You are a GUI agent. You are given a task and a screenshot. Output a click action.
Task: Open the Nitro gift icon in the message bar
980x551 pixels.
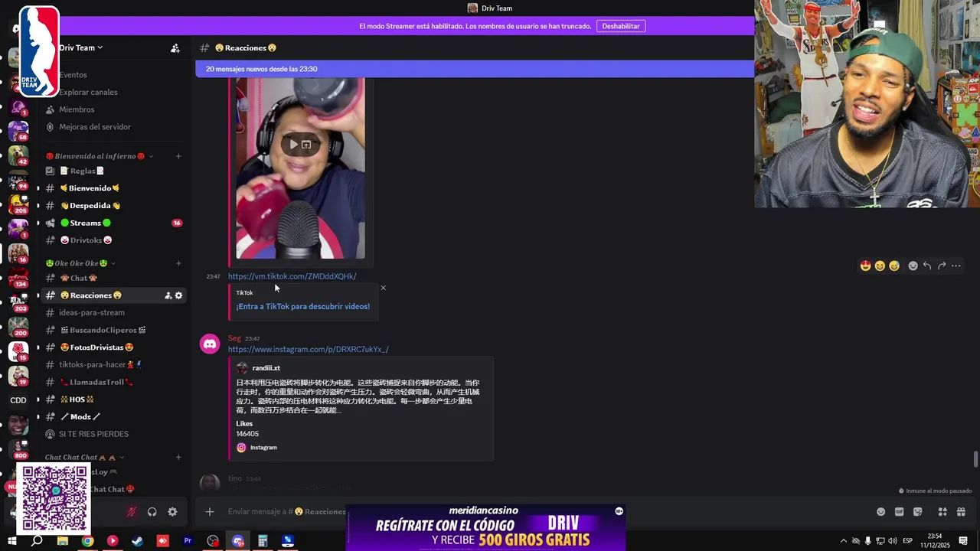pyautogui.click(x=961, y=511)
